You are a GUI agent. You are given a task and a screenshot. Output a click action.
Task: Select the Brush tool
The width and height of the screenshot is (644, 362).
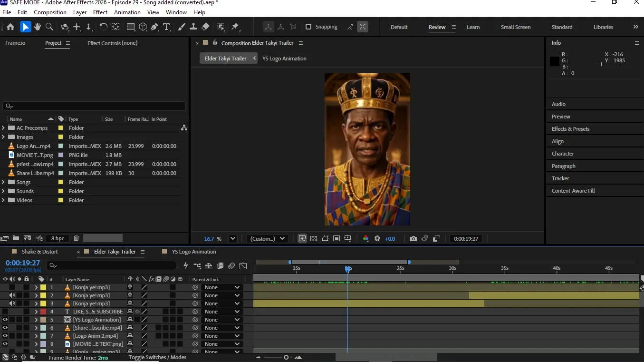(182, 27)
